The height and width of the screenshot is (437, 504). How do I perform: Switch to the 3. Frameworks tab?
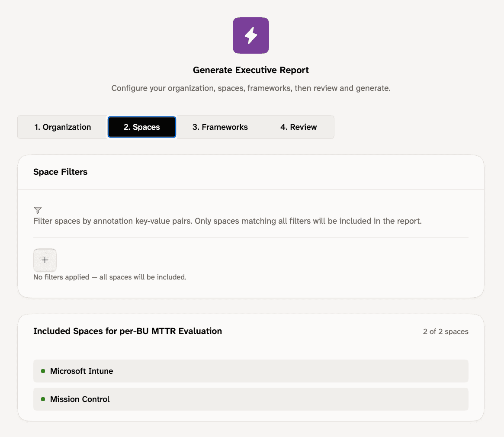point(220,127)
